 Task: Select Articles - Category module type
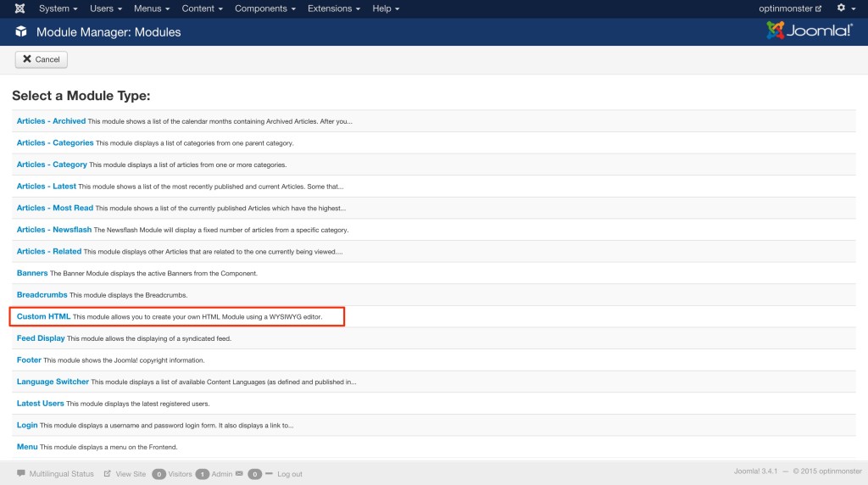pyautogui.click(x=52, y=164)
